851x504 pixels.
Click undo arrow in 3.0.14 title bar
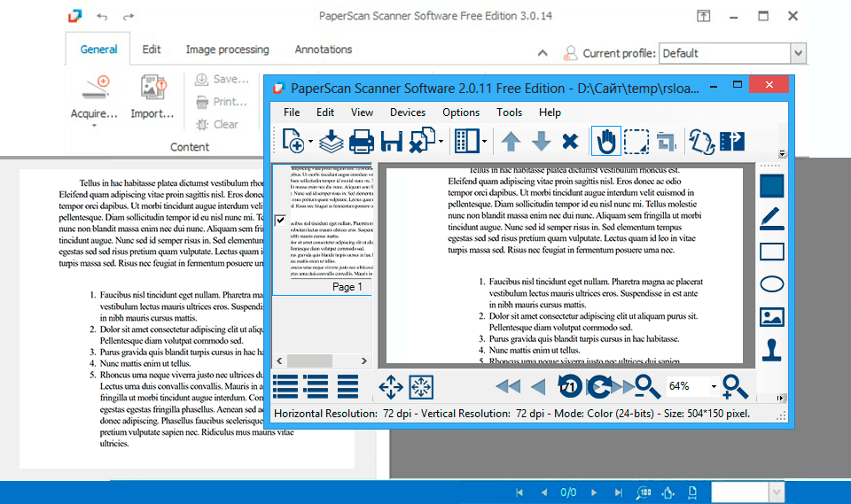[x=102, y=17]
